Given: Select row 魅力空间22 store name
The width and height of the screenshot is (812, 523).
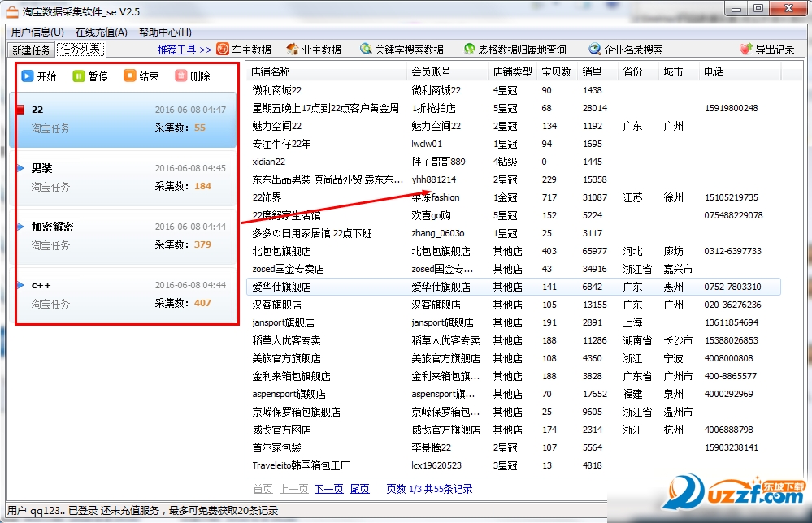Looking at the screenshot, I should 276,126.
